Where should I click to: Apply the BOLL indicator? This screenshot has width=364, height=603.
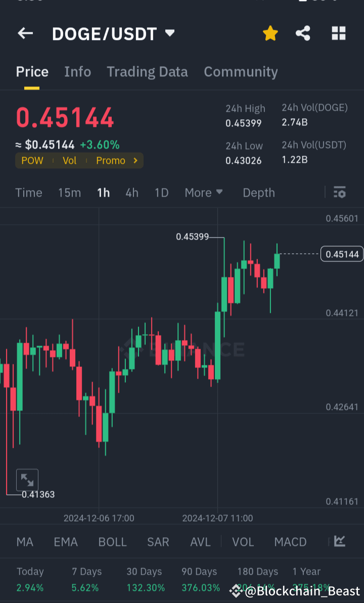tap(112, 541)
